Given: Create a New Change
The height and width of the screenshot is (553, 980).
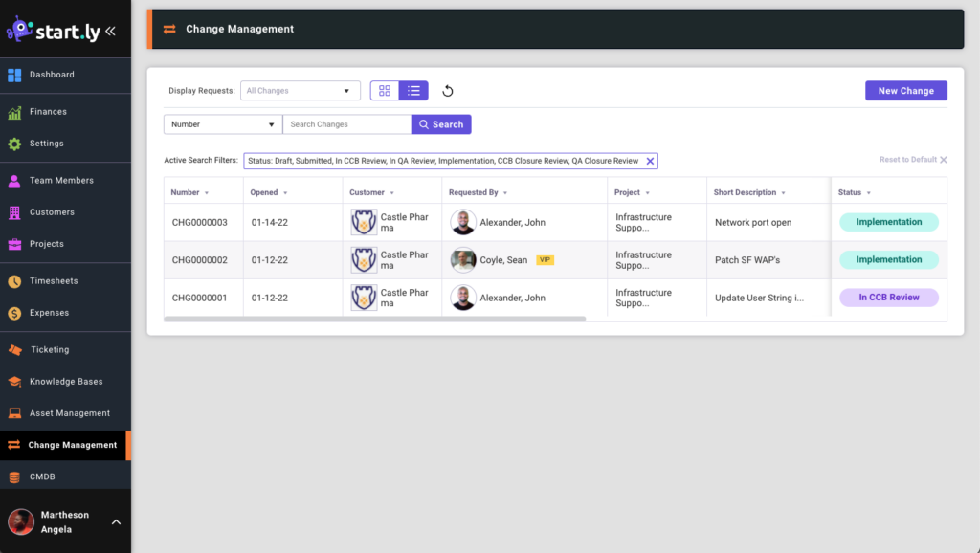Looking at the screenshot, I should [x=905, y=90].
